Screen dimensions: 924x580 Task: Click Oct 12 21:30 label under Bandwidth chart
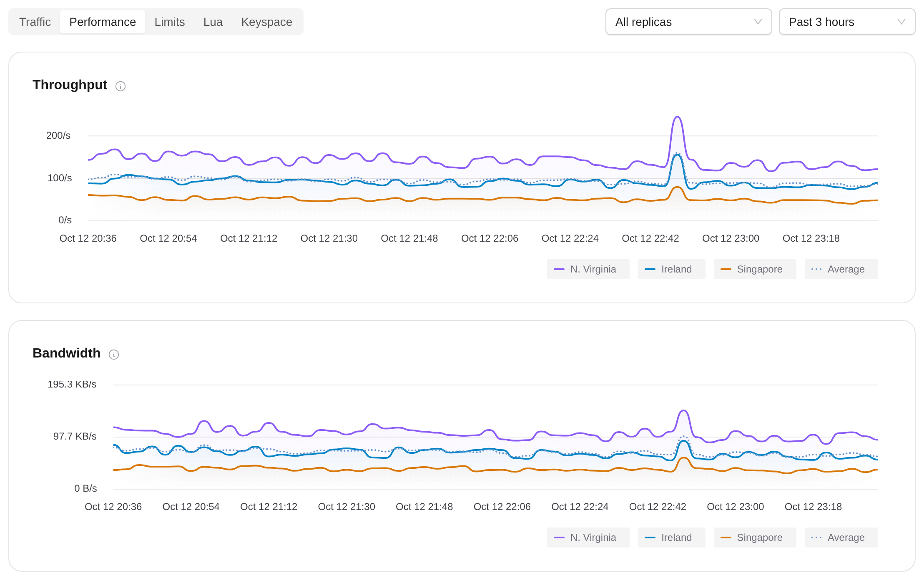(346, 507)
